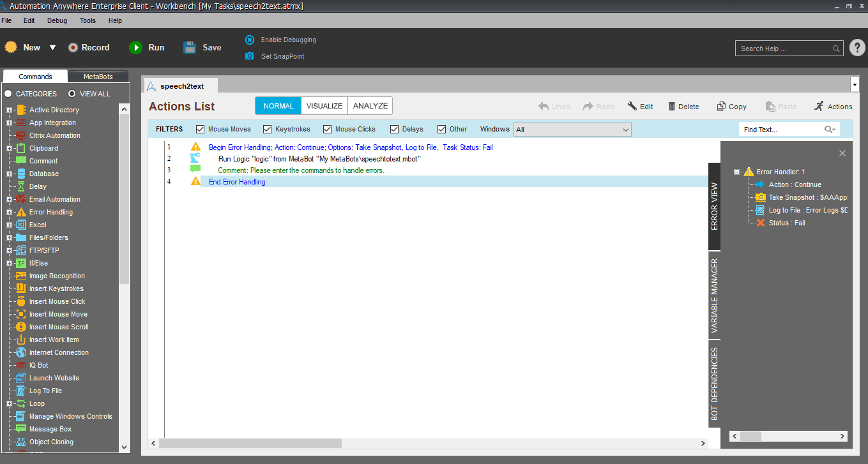The width and height of the screenshot is (868, 464).
Task: Uncheck the Mouse Moves filter checkbox
Action: pos(201,129)
